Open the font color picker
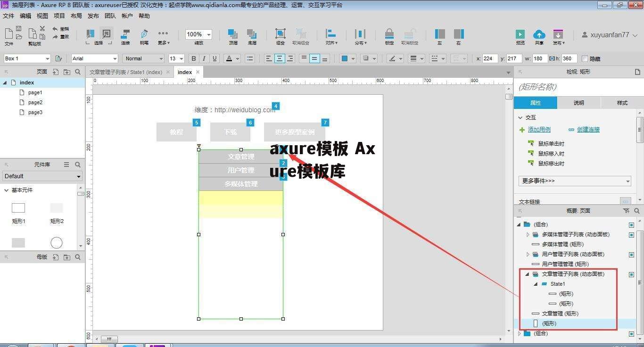 click(x=229, y=58)
